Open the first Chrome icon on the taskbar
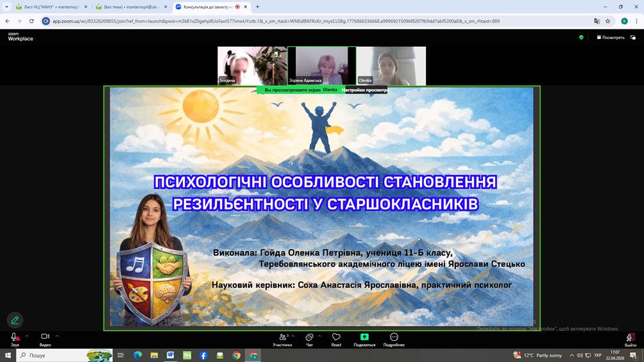This screenshot has height=362, width=644. point(237,356)
